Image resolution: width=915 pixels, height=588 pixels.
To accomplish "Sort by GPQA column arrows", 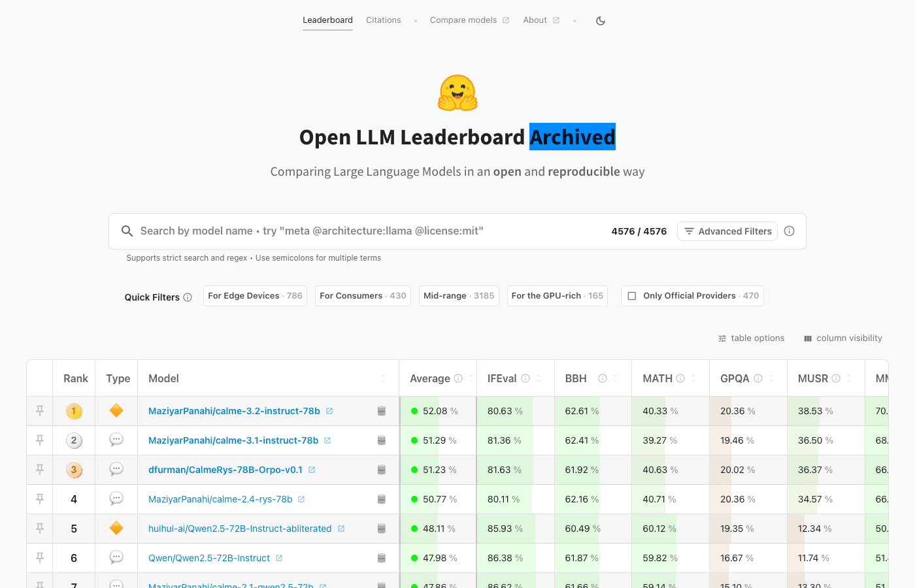I will [x=771, y=378].
